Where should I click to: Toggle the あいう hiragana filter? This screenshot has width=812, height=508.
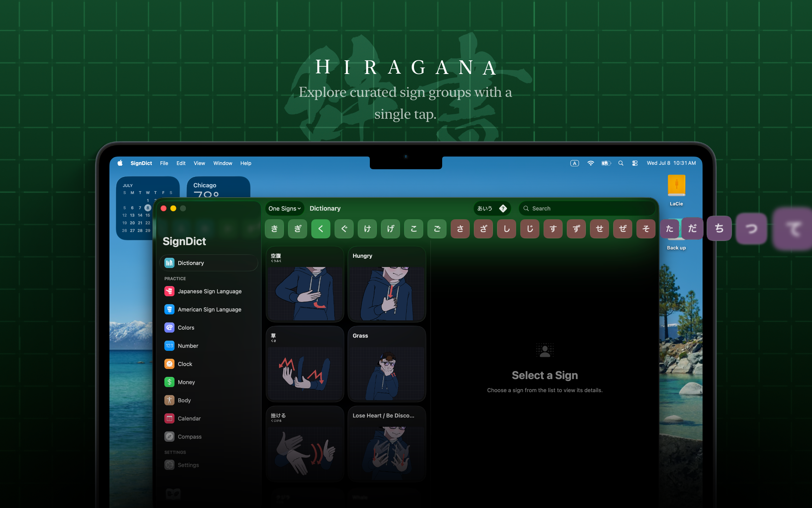(485, 208)
